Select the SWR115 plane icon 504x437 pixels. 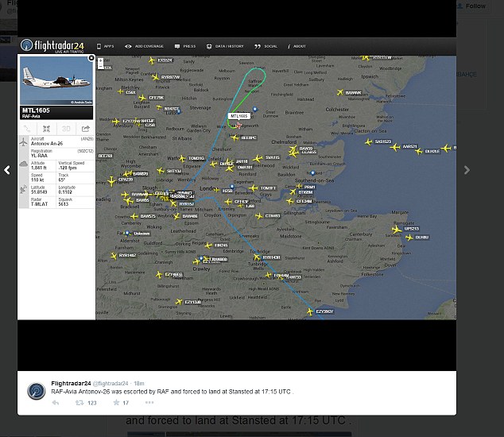tap(258, 158)
